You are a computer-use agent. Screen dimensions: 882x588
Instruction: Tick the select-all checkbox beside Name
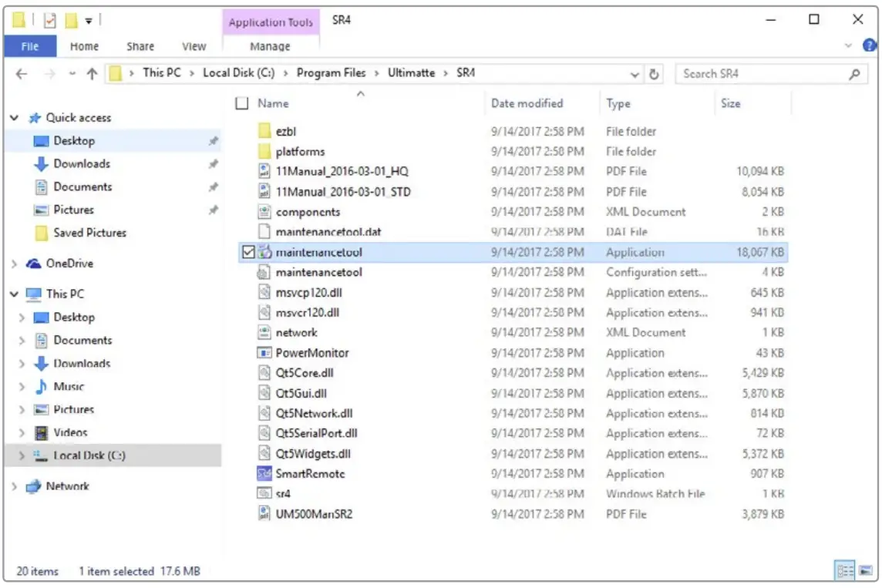pyautogui.click(x=242, y=103)
